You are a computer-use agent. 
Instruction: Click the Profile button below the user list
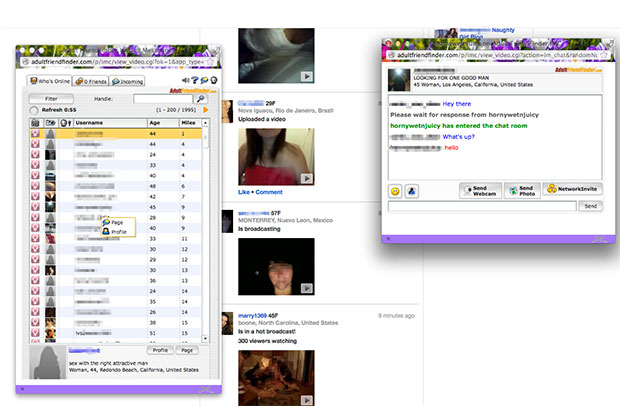(160, 350)
